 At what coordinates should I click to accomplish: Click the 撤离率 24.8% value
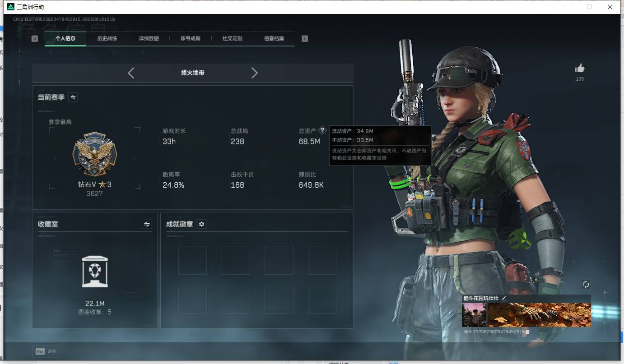(173, 185)
